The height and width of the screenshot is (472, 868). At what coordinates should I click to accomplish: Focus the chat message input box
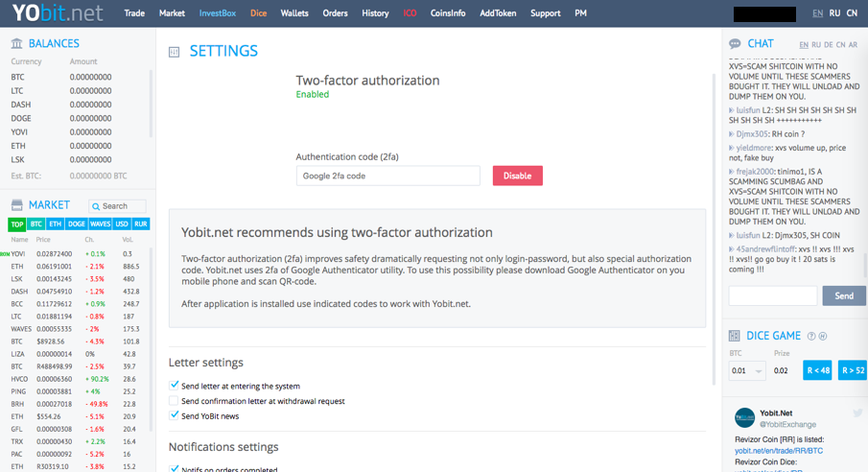(x=773, y=295)
